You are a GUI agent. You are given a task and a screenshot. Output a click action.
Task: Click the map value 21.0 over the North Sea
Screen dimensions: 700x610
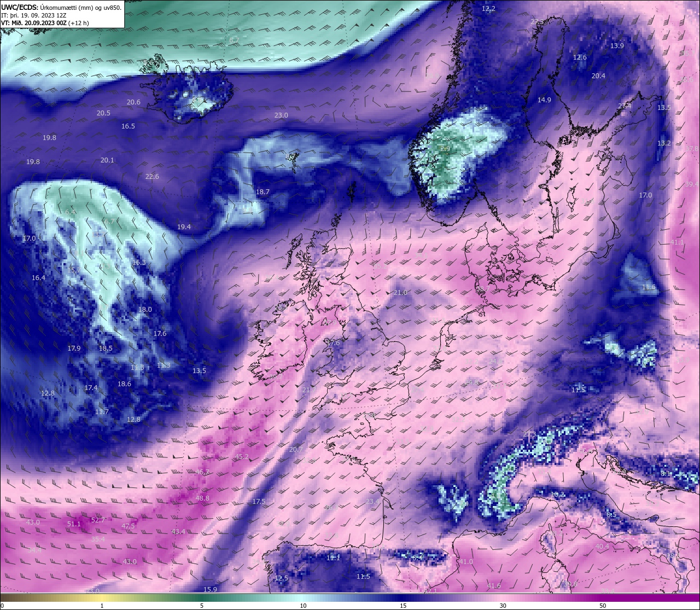400,293
